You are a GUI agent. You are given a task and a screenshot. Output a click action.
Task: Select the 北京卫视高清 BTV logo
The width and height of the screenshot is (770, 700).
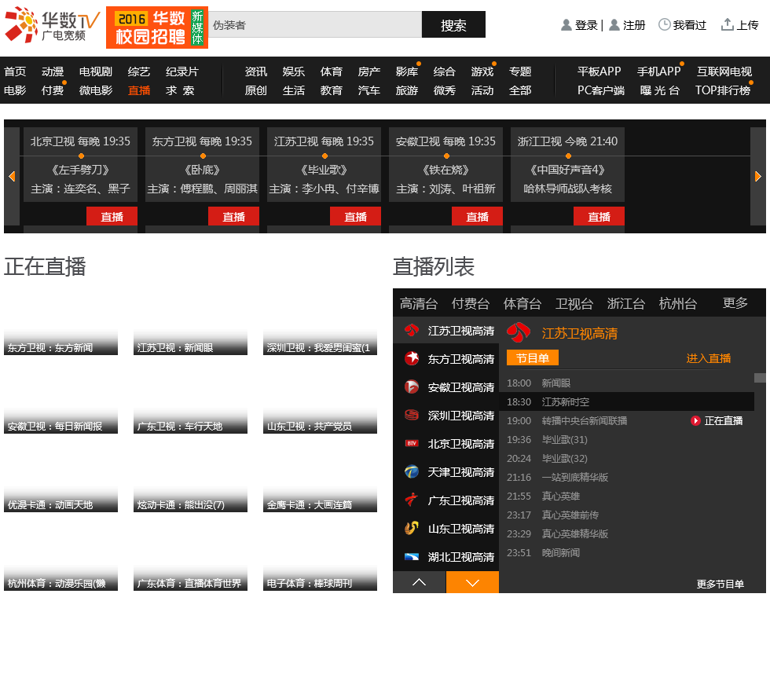click(x=412, y=443)
